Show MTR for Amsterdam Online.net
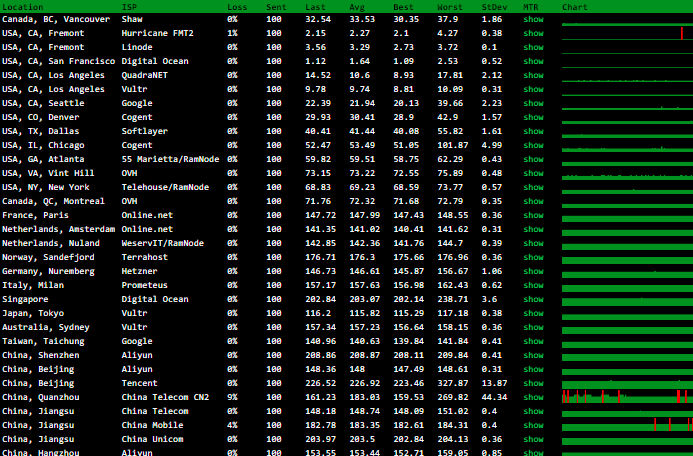The width and height of the screenshot is (693, 456). [x=533, y=229]
